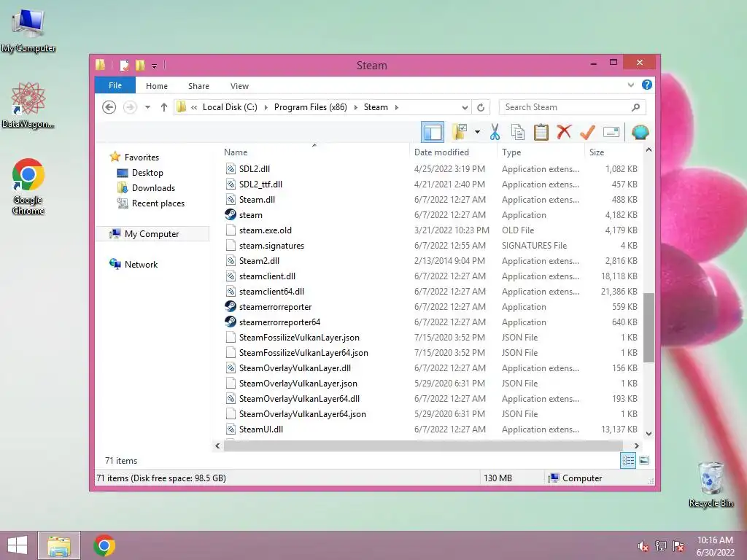Click the Action Center flag icon
747x560 pixels.
(678, 546)
